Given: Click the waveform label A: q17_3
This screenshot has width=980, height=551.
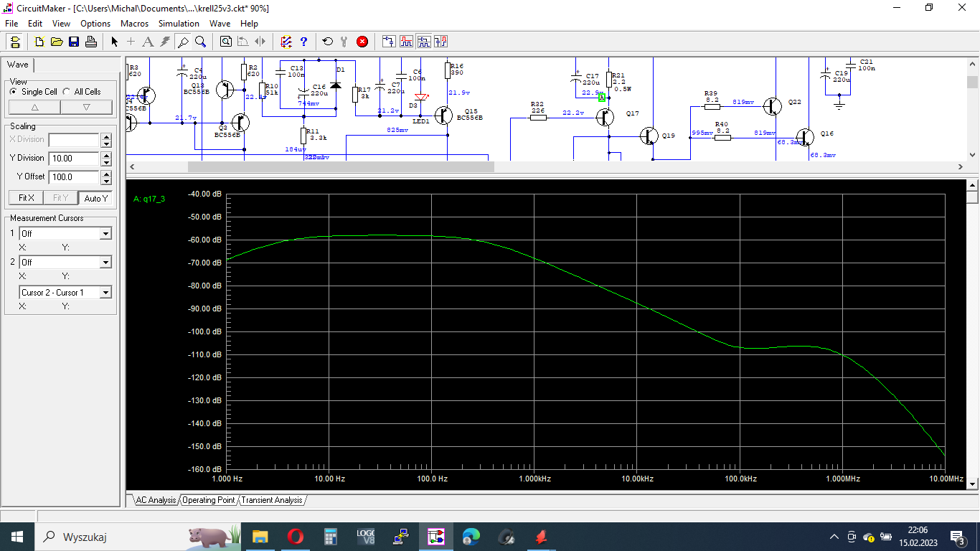Looking at the screenshot, I should [x=149, y=199].
